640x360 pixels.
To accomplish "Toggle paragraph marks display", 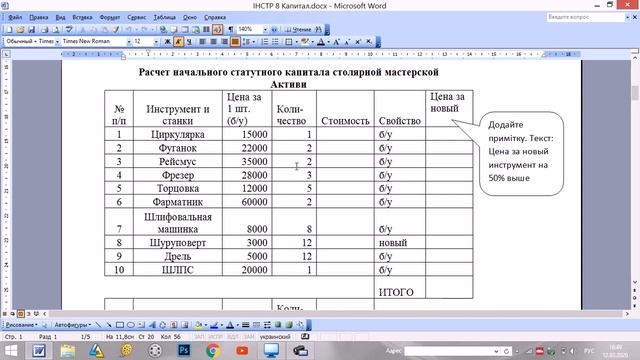I will tap(231, 29).
